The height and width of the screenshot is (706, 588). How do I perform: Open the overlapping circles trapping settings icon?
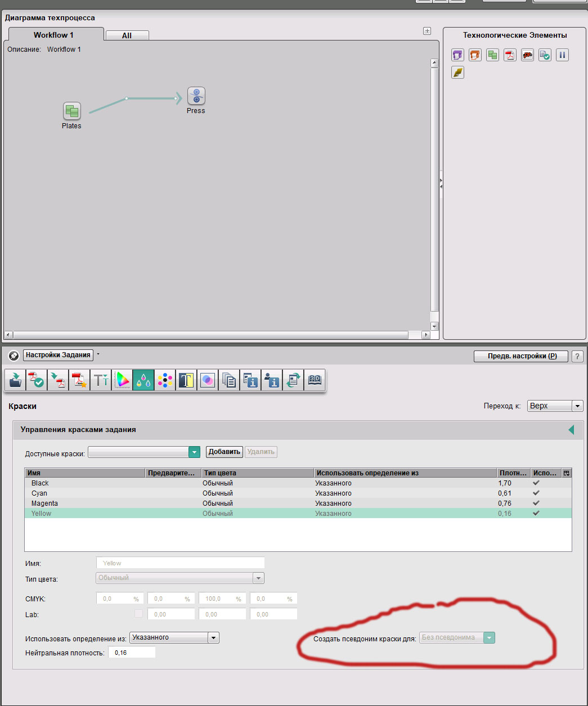(x=208, y=380)
